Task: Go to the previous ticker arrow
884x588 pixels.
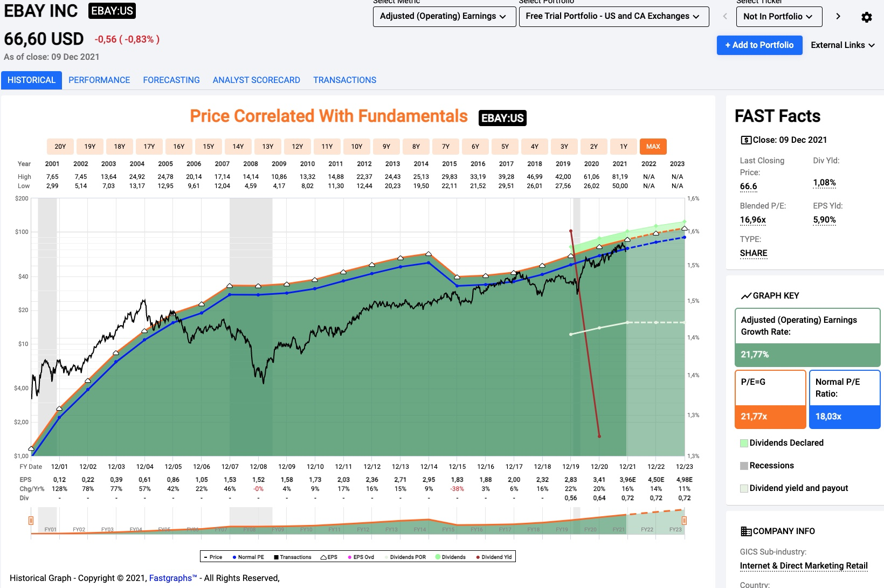Action: click(x=725, y=17)
